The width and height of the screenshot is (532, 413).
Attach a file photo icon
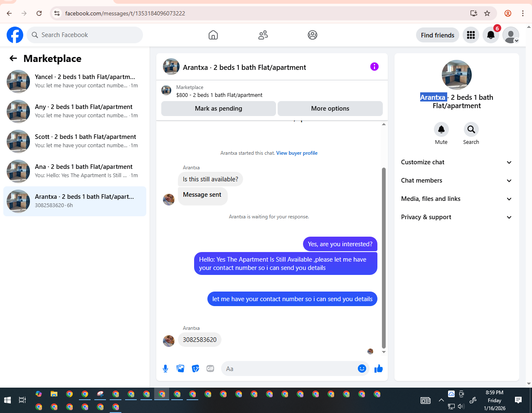[180, 368]
